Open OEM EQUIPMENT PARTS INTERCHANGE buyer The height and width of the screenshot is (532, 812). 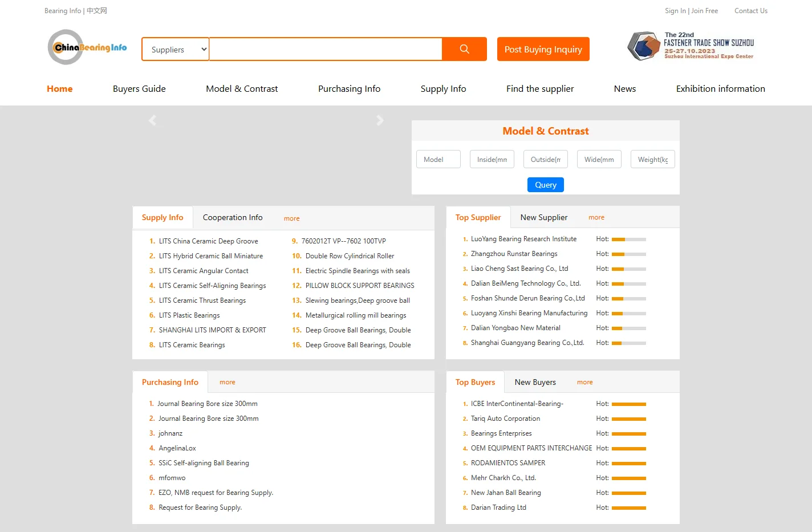point(531,448)
